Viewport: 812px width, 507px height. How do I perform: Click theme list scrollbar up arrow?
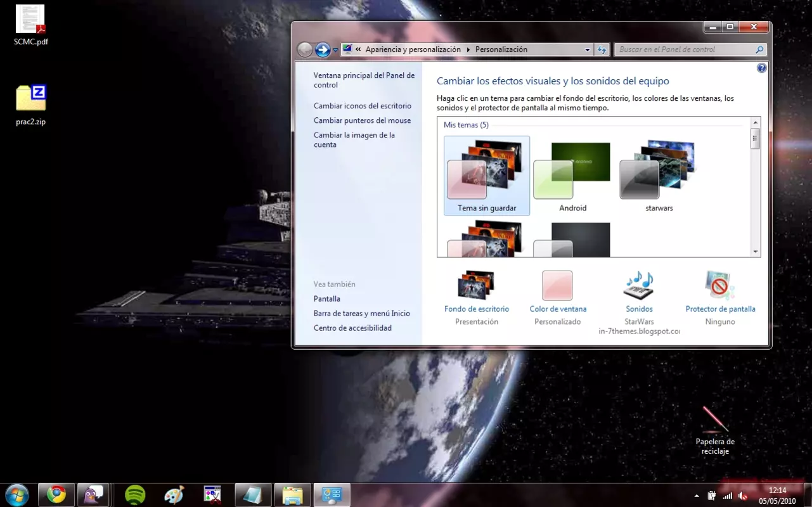tap(755, 122)
